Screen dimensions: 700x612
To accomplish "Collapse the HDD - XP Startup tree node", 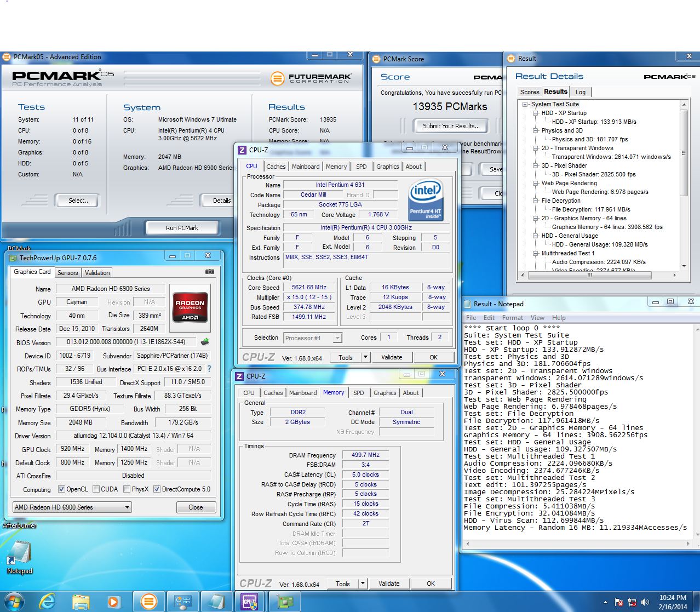I will 536,113.
